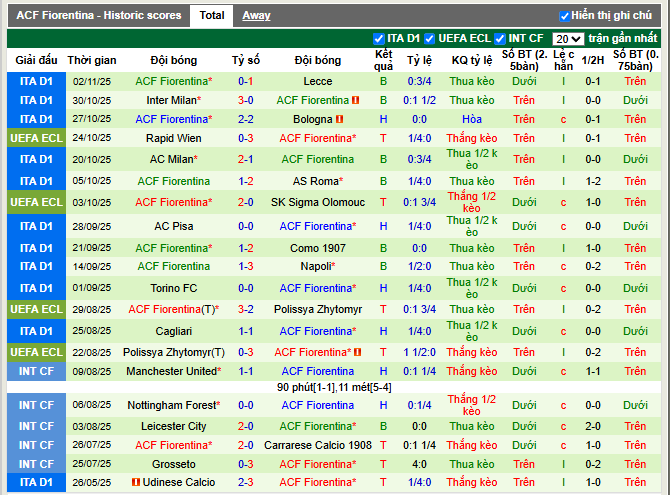Click the Giải đấu column header
Image resolution: width=670 pixels, height=495 pixels.
pyautogui.click(x=36, y=60)
